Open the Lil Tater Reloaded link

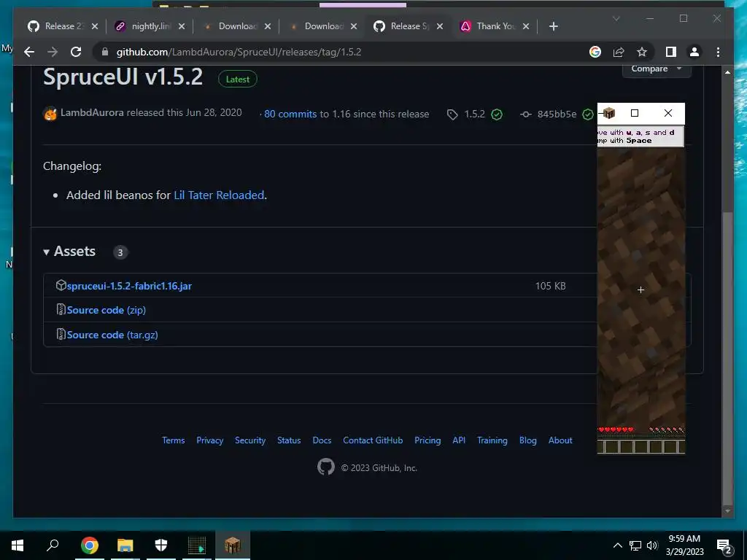pyautogui.click(x=219, y=195)
